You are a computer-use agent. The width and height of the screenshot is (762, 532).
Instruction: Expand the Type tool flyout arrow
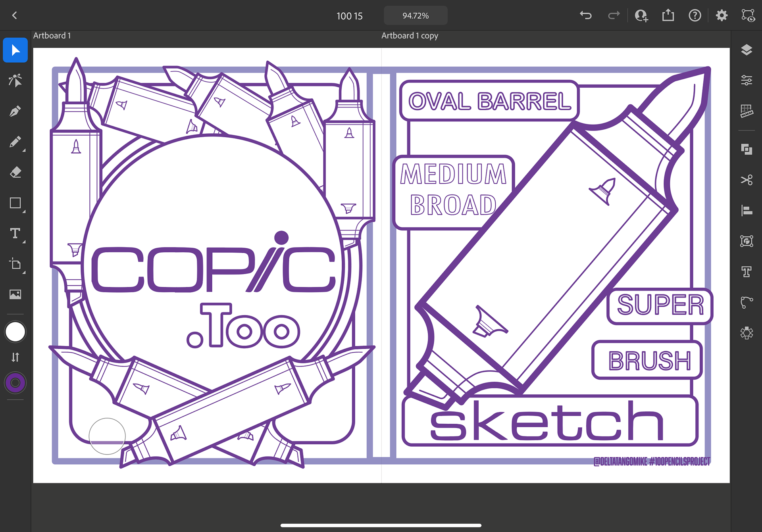tap(24, 242)
